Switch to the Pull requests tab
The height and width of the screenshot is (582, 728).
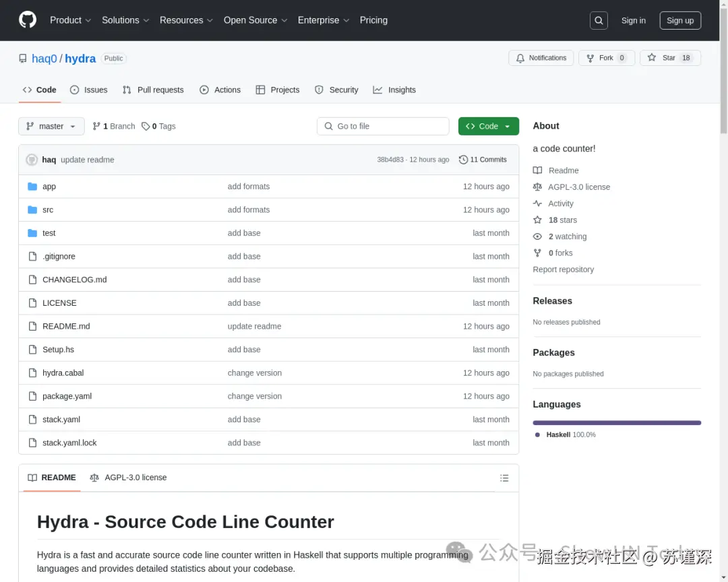click(x=153, y=90)
